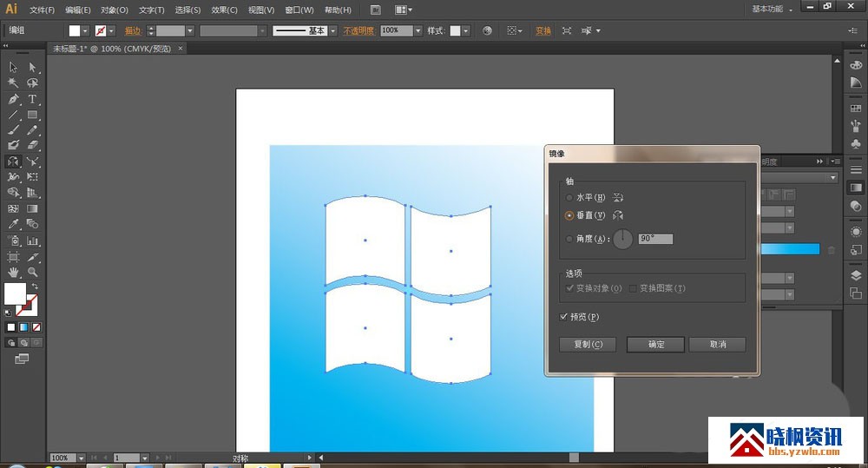Open the Color panel palette icon
The height and width of the screenshot is (468, 868).
856,65
